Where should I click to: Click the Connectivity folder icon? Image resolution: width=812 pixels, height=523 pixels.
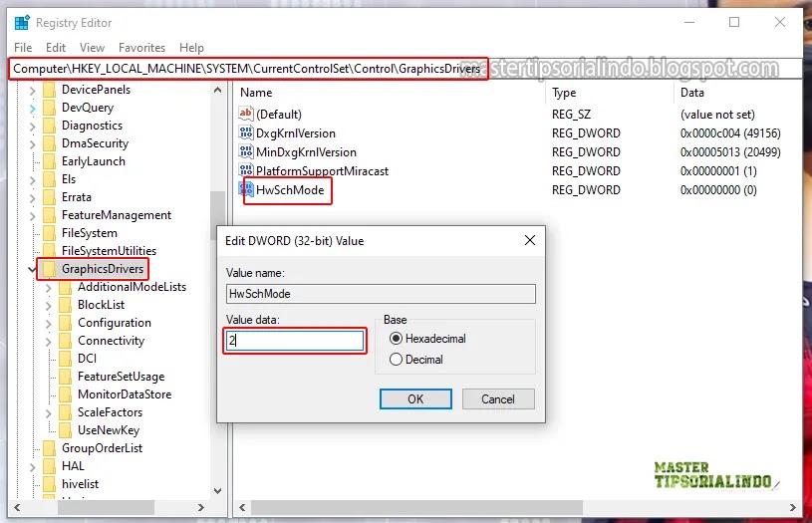pyautogui.click(x=65, y=341)
